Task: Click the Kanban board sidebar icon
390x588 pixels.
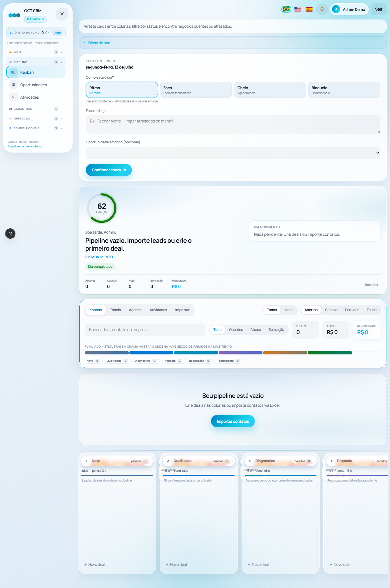Action: 13,72
